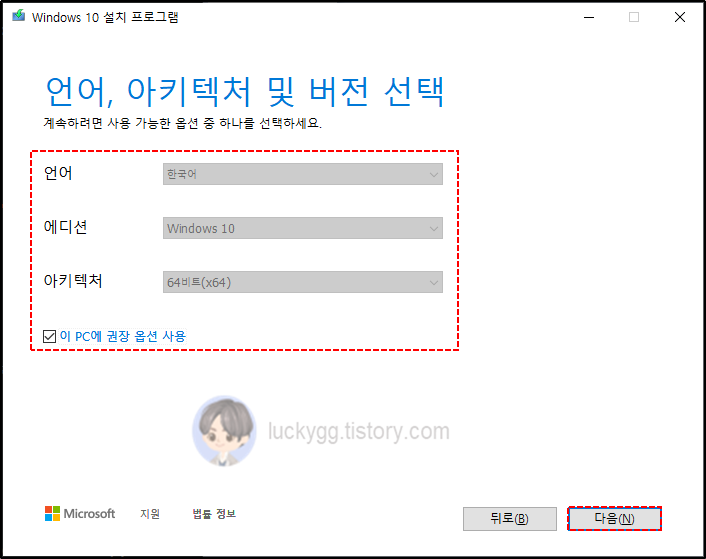
Task: Open the 아키텍처 dropdown showing 64비트(x64)
Action: point(303,282)
